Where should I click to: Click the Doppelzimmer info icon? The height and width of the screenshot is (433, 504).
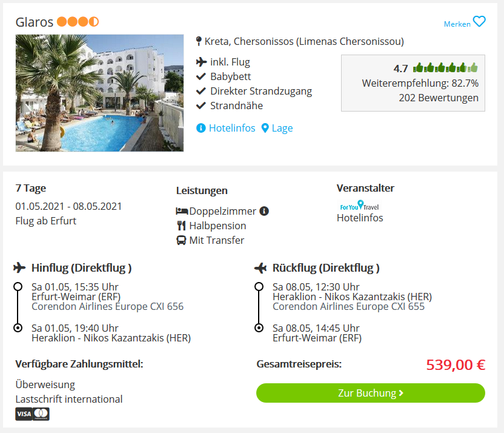pyautogui.click(x=264, y=211)
